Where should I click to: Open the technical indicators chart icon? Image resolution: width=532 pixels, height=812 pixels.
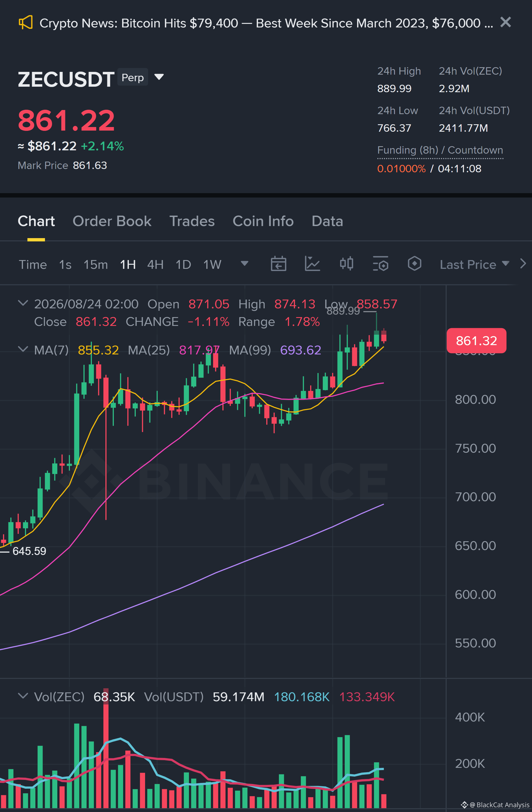[x=312, y=264]
